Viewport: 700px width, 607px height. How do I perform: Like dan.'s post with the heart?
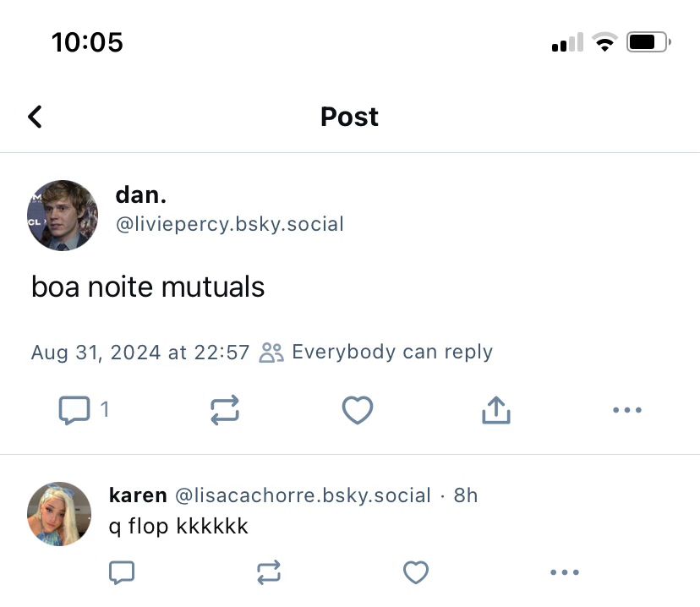358,411
